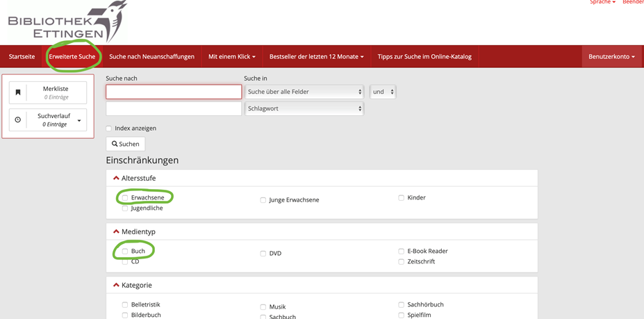Click the clock icon in Suchverlauf
The image size is (644, 319).
point(18,120)
